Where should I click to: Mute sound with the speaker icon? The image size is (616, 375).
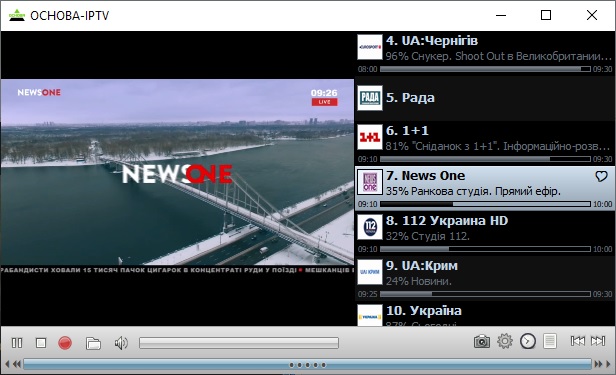[x=121, y=343]
